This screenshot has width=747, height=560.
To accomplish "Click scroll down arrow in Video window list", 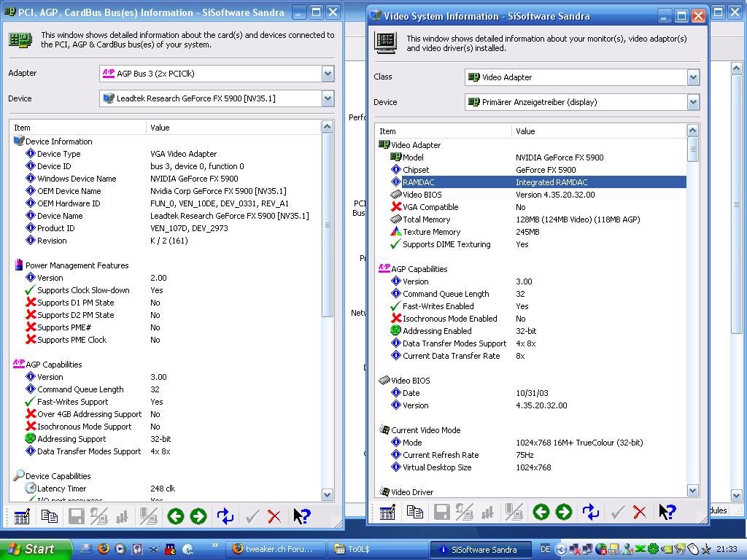I will (693, 491).
